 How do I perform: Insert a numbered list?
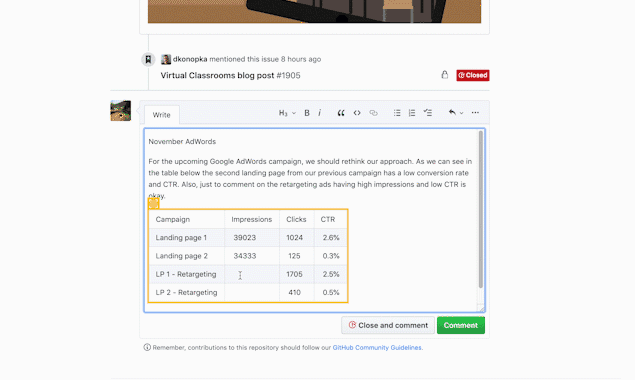pos(412,113)
